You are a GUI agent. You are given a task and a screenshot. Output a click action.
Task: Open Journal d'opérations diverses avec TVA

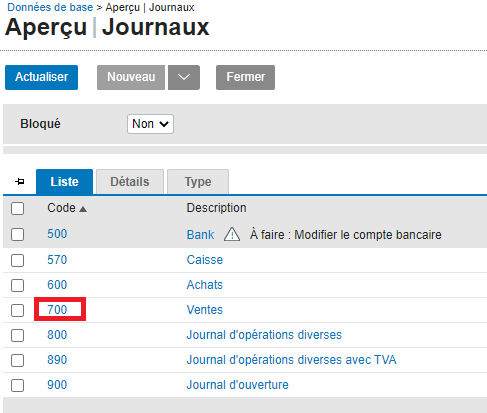pyautogui.click(x=291, y=360)
